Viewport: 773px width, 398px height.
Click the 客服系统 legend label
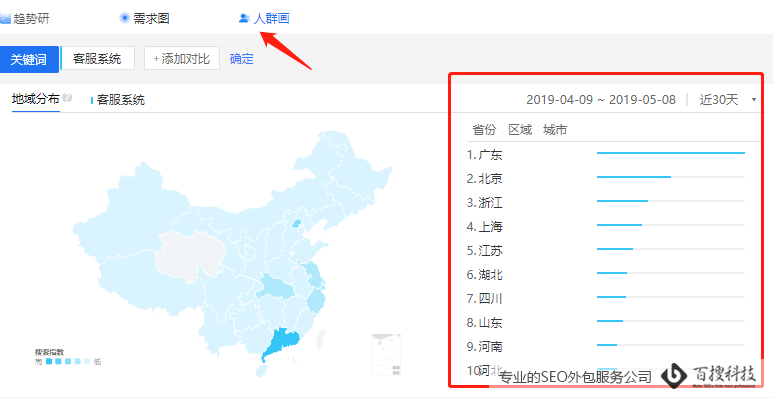click(120, 100)
